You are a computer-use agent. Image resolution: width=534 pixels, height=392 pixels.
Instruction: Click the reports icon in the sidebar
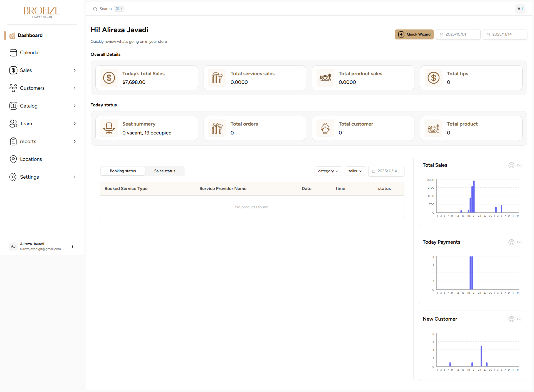pos(13,141)
